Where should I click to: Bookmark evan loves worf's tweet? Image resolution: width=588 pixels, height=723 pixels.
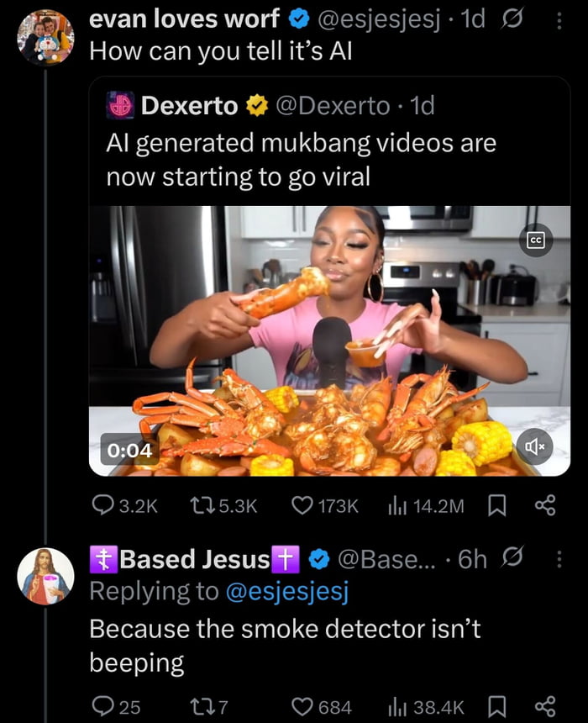click(496, 504)
